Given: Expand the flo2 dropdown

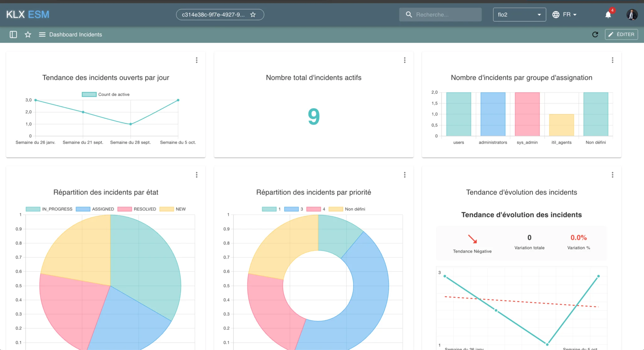Looking at the screenshot, I should (519, 14).
